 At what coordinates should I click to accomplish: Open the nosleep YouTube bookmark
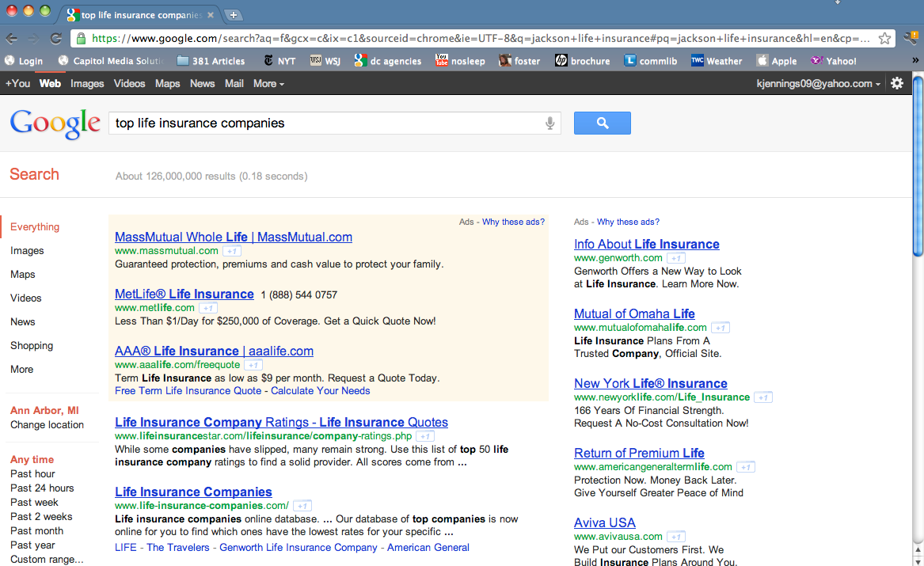point(460,61)
